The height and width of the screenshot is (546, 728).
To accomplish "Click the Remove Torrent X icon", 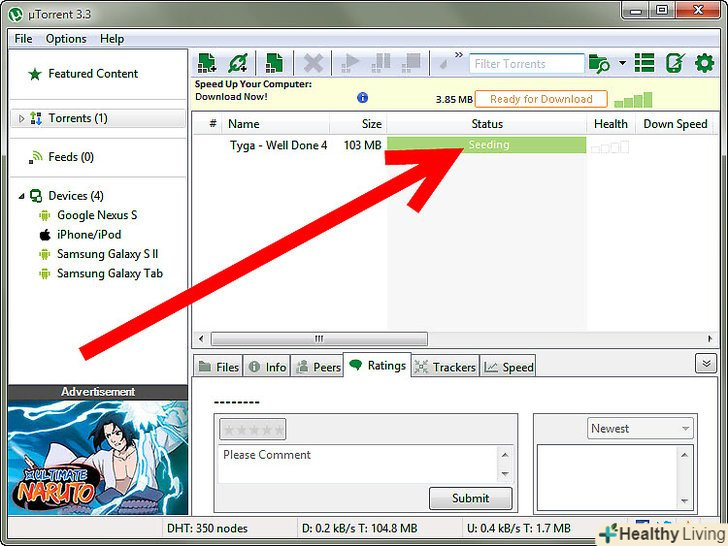I will click(313, 63).
